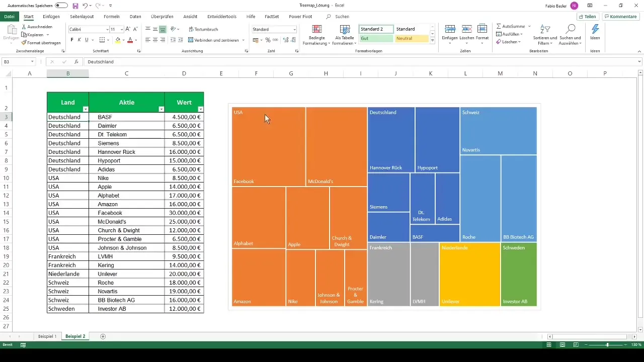Apply bold formatting (F)
The image size is (644, 362).
click(x=72, y=40)
